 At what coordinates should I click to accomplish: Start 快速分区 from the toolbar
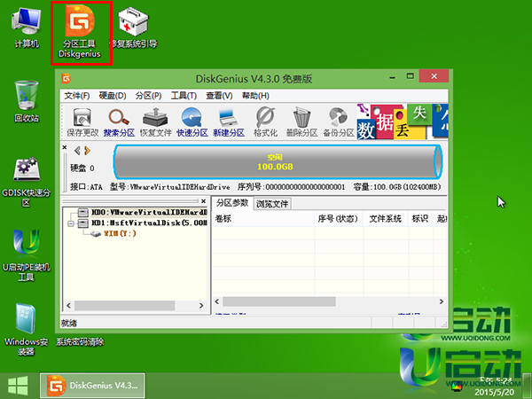192,122
